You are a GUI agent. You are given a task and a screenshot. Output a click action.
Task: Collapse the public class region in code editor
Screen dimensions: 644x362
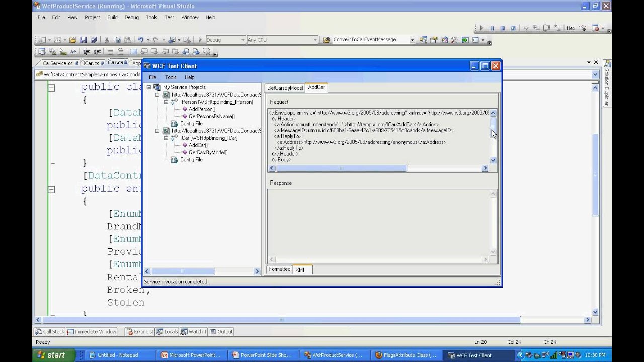tap(51, 87)
